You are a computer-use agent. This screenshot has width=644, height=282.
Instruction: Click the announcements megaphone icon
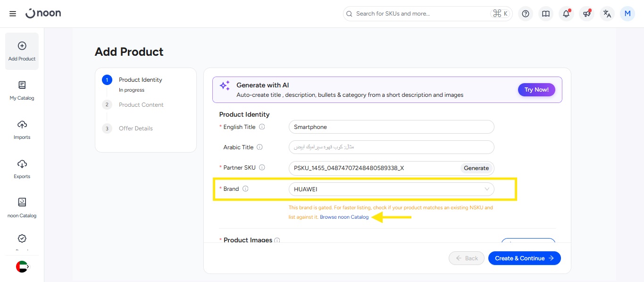pyautogui.click(x=587, y=14)
